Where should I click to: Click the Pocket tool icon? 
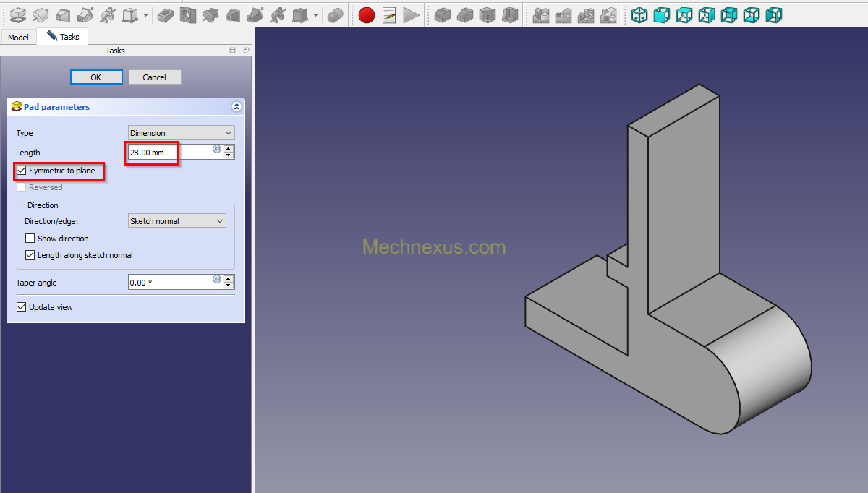point(165,14)
